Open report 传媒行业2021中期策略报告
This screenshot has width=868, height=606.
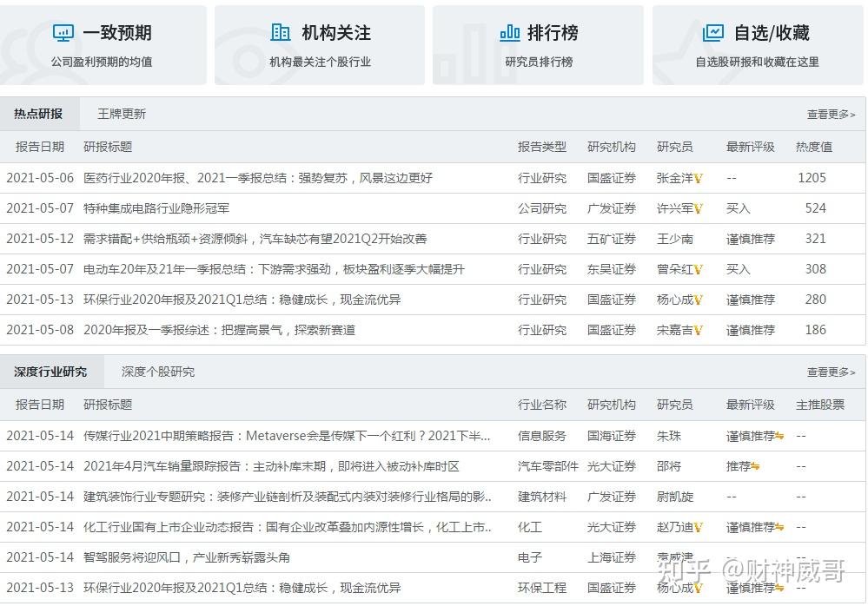[x=287, y=436]
